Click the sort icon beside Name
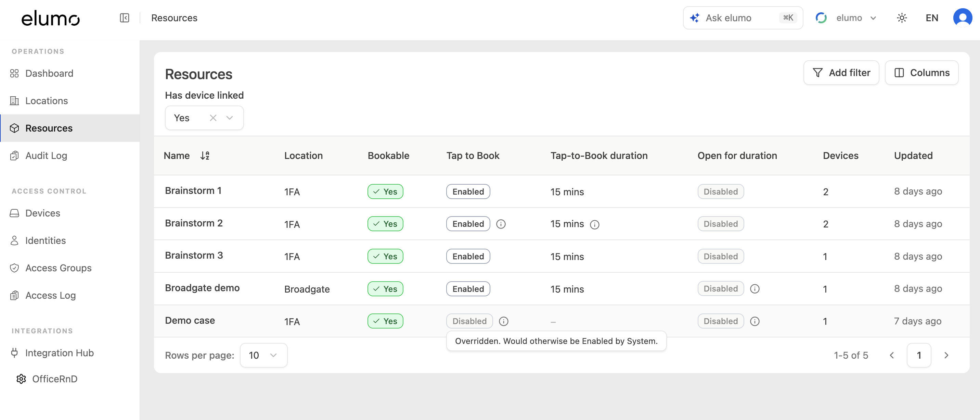This screenshot has height=420, width=980. pos(205,155)
